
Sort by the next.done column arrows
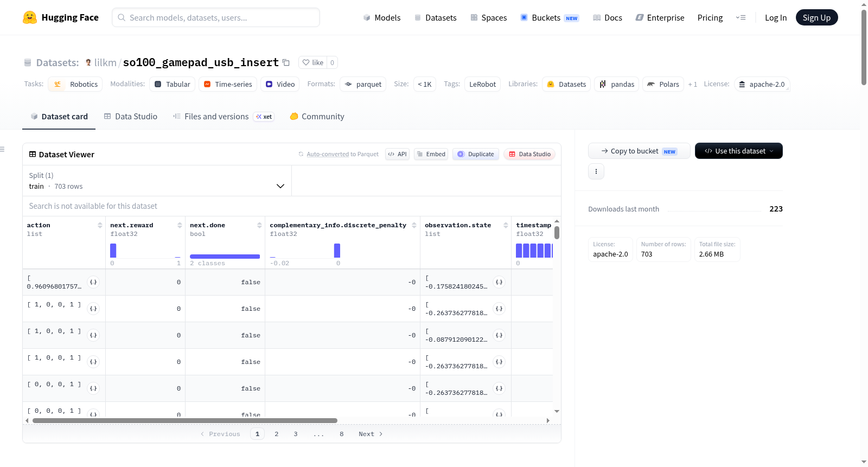point(259,225)
